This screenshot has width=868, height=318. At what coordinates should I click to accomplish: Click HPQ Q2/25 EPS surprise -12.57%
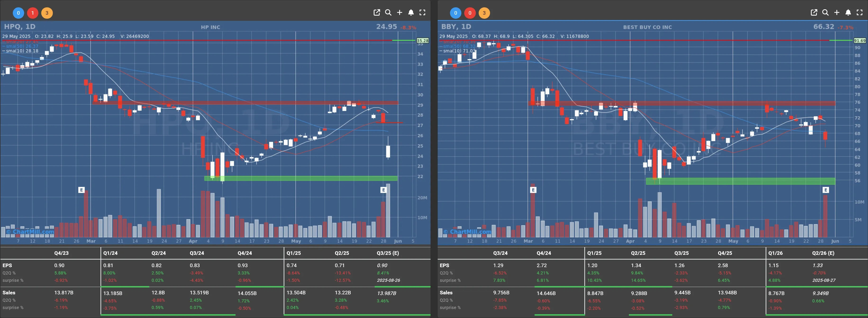point(343,280)
